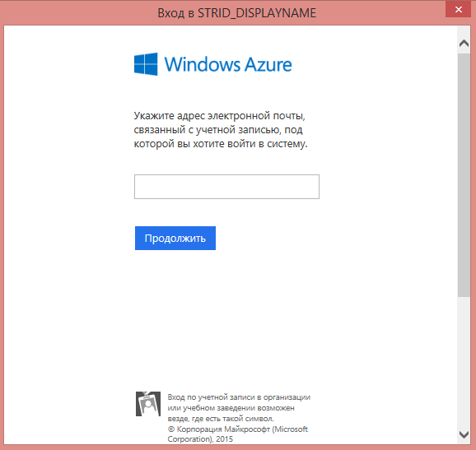Click the Windows Azure flag logo
This screenshot has height=450, width=476.
[146, 64]
